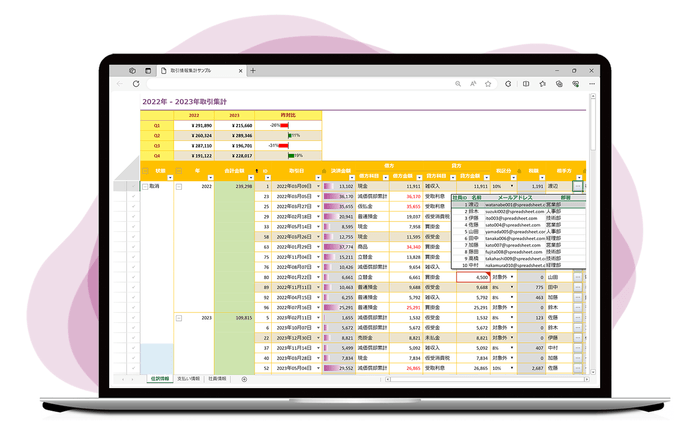Screen dimensions: 700x429
Task: Open the 状態 column filter dropdown
Action: click(170, 178)
